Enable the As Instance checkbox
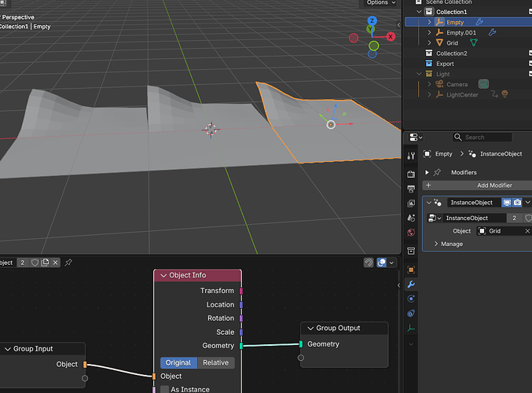Screen dimensions: 532x393 (x=164, y=389)
